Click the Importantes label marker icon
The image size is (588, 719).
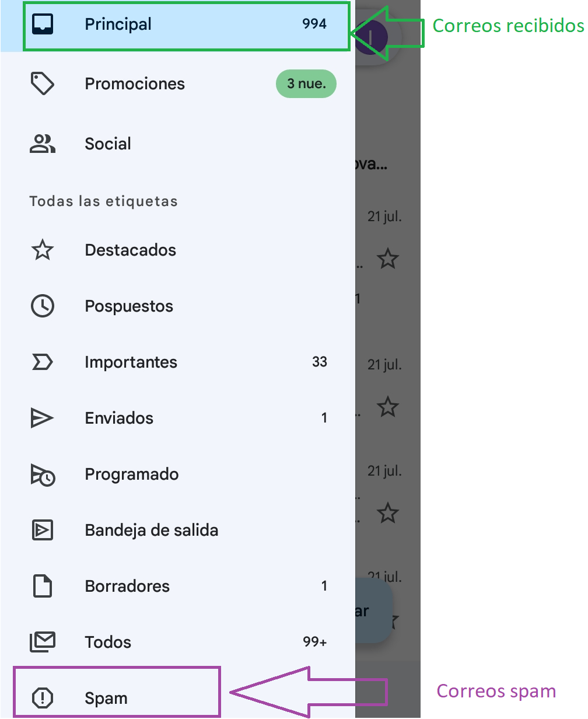coord(42,362)
